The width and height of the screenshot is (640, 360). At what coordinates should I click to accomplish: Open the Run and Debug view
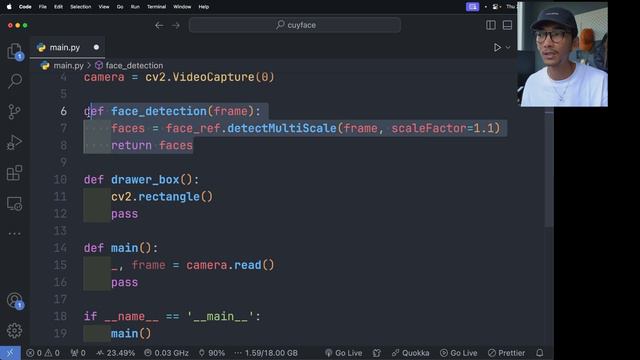coord(14,142)
